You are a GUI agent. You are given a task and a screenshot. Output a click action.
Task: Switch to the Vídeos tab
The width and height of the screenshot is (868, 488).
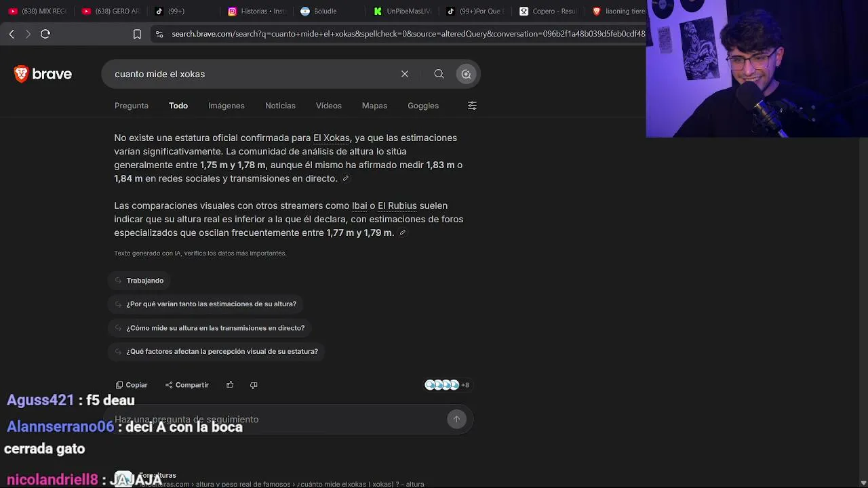tap(329, 106)
